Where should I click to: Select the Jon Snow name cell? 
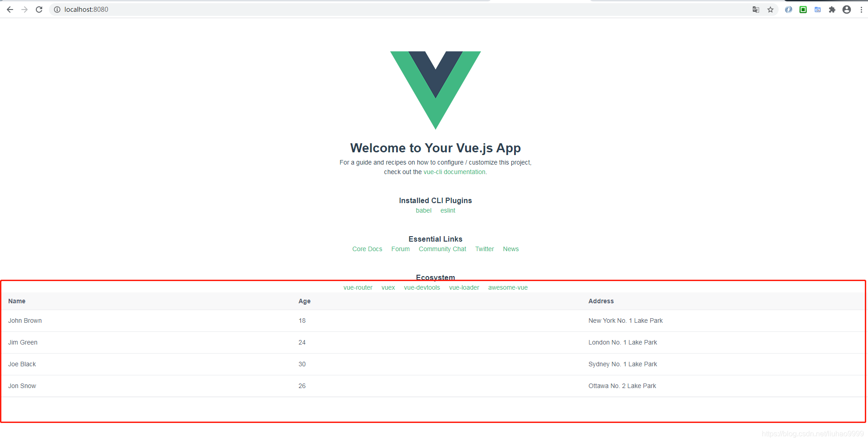coord(22,386)
